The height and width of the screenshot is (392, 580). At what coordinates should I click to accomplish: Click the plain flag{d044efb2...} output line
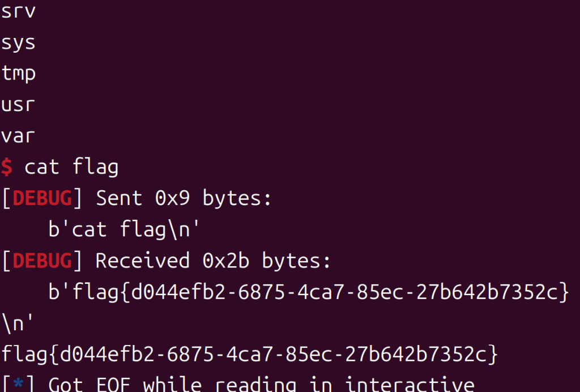click(249, 355)
